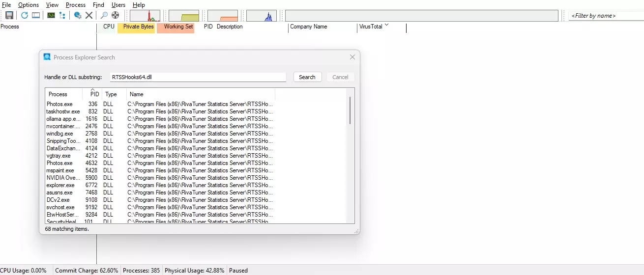This screenshot has height=275, width=644.
Task: Click the physical memory mini graph
Action: [x=223, y=16]
